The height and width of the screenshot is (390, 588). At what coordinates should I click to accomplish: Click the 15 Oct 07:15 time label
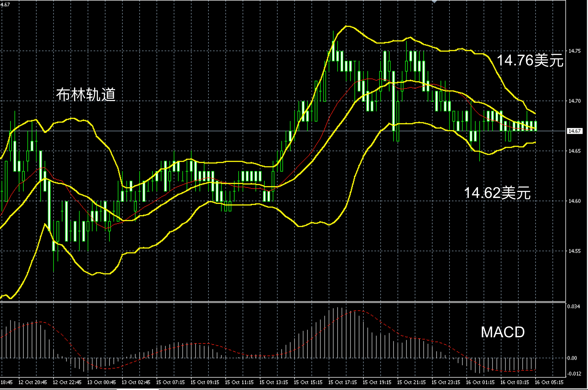click(x=170, y=382)
